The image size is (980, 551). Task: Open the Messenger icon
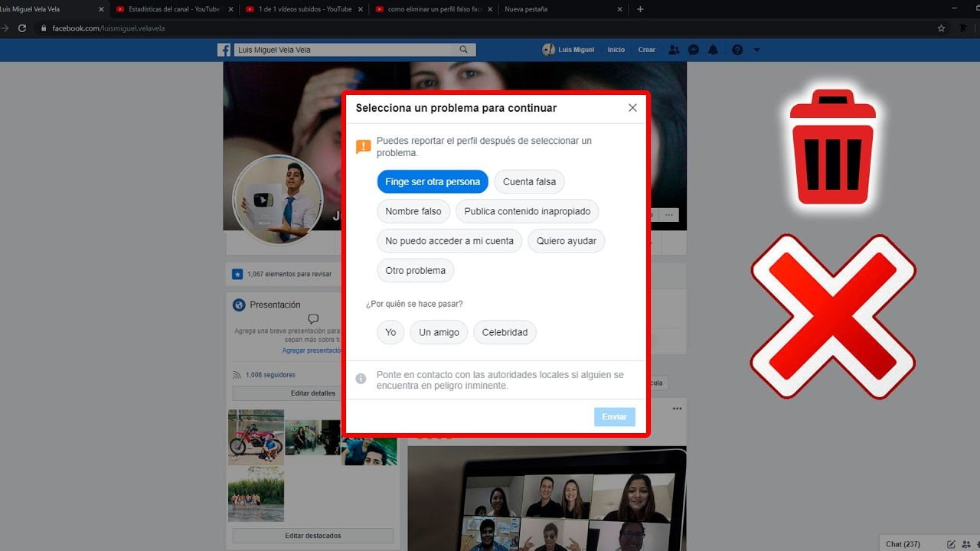[694, 50]
